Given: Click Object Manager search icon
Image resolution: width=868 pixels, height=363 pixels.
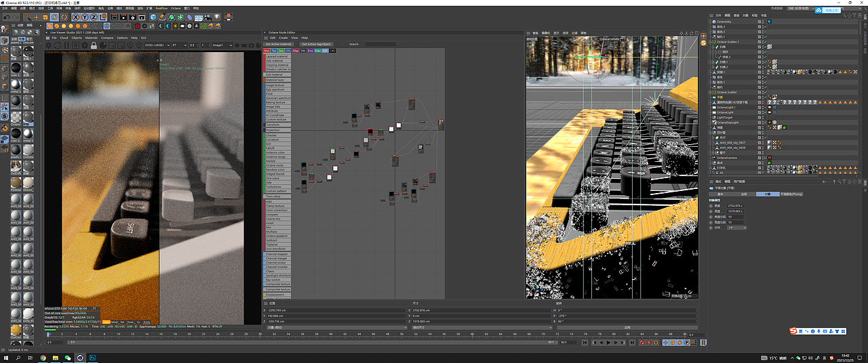Looking at the screenshot, I should [844, 16].
